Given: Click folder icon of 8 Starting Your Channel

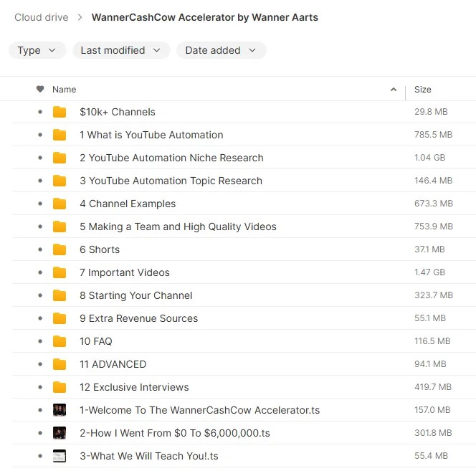Looking at the screenshot, I should [x=59, y=295].
